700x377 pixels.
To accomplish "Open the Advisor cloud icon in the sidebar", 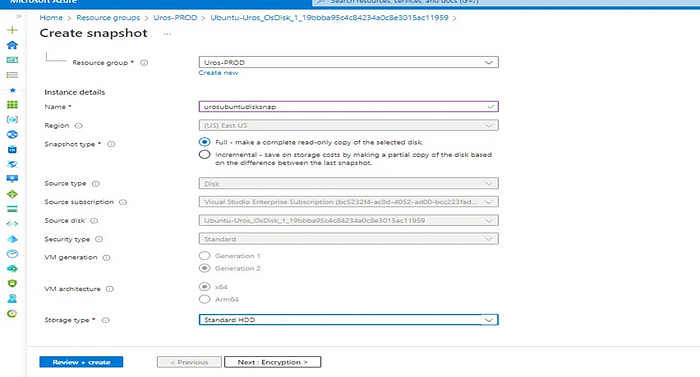I will [12, 268].
